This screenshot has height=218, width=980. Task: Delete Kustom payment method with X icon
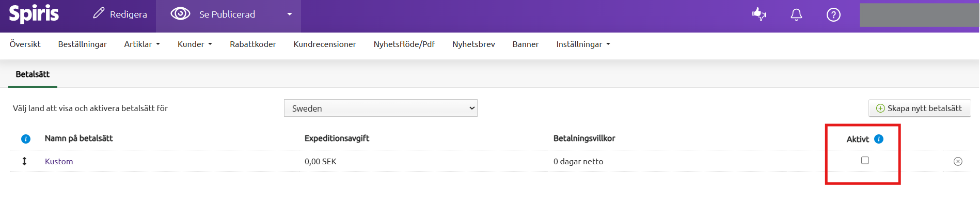[x=958, y=161]
